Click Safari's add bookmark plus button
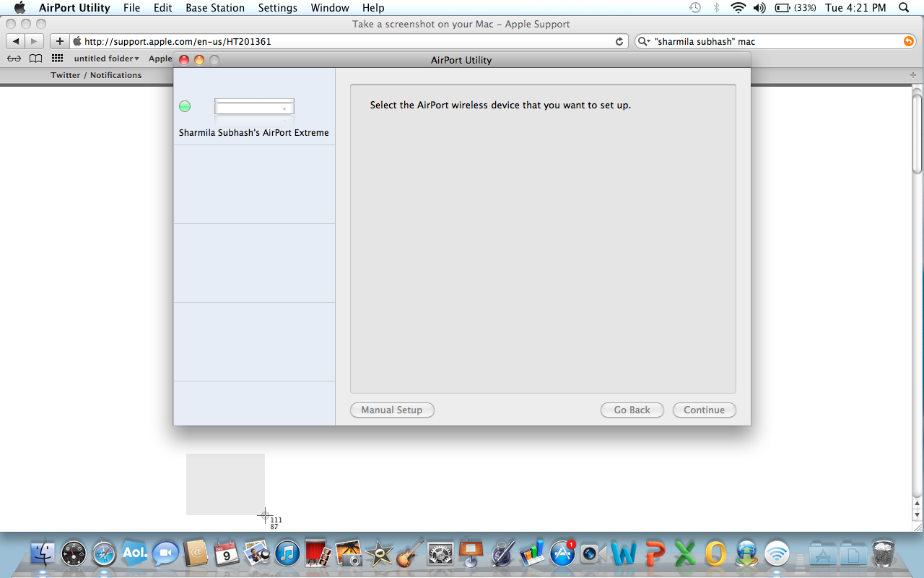 (60, 41)
